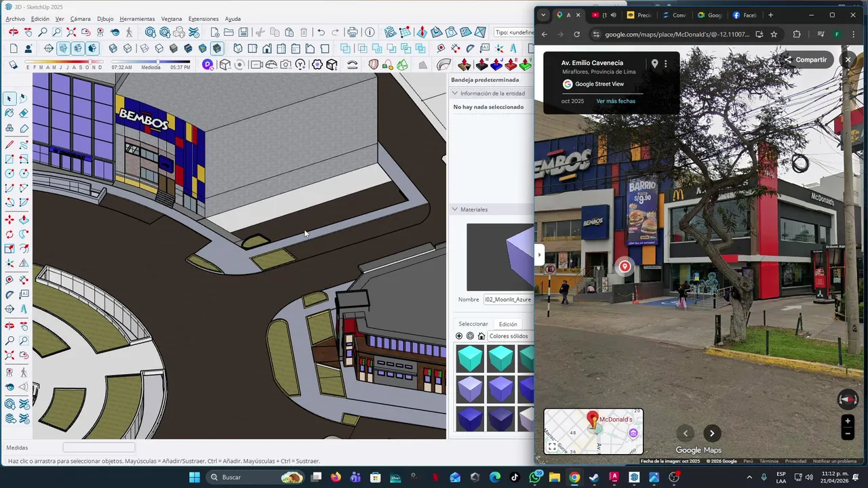Click the Save file icon
This screenshot has width=868, height=488.
pos(243,32)
